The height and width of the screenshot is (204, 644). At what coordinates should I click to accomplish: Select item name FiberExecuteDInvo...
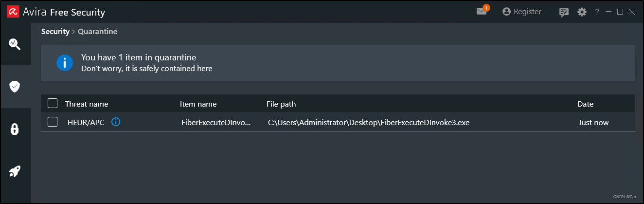coord(216,122)
